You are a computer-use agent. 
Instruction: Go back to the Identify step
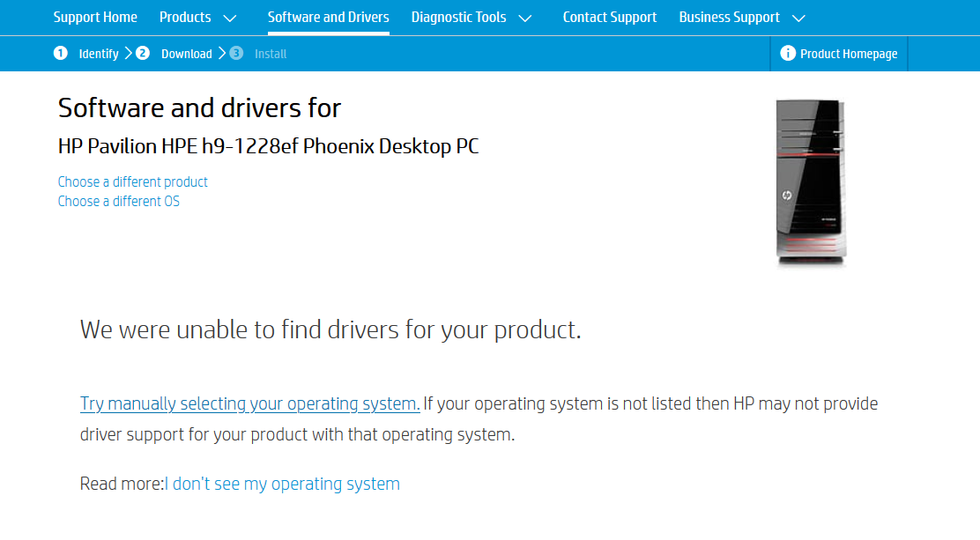pyautogui.click(x=99, y=54)
